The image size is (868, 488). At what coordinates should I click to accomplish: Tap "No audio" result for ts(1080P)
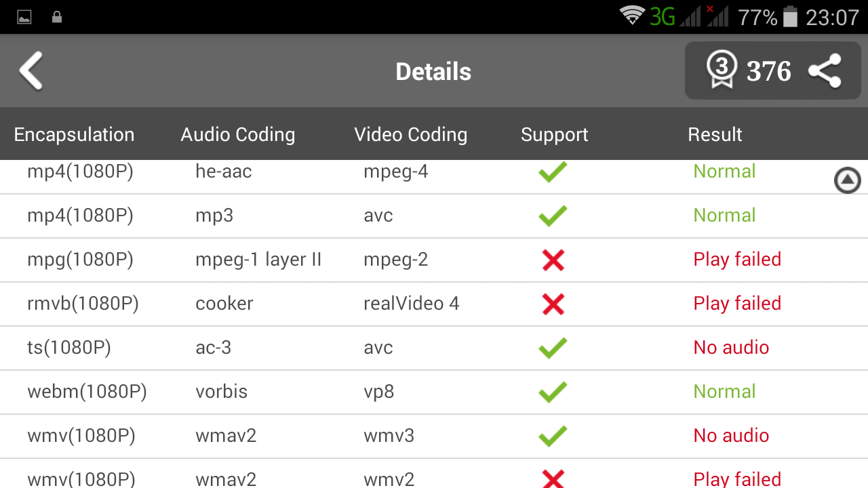731,348
